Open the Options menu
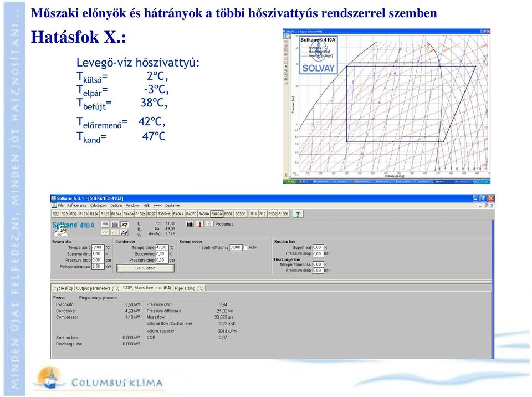 pyautogui.click(x=116, y=206)
